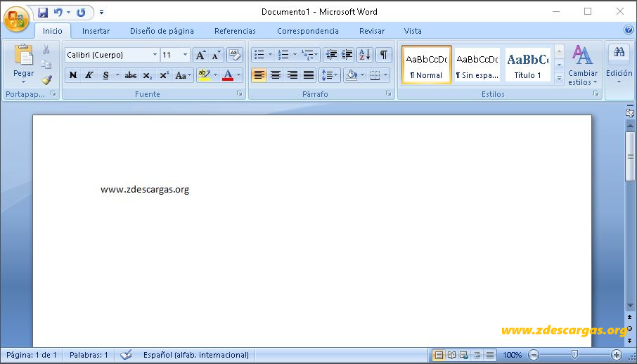This screenshot has width=637, height=364.
Task: Open the Office button menu
Action: [x=16, y=19]
